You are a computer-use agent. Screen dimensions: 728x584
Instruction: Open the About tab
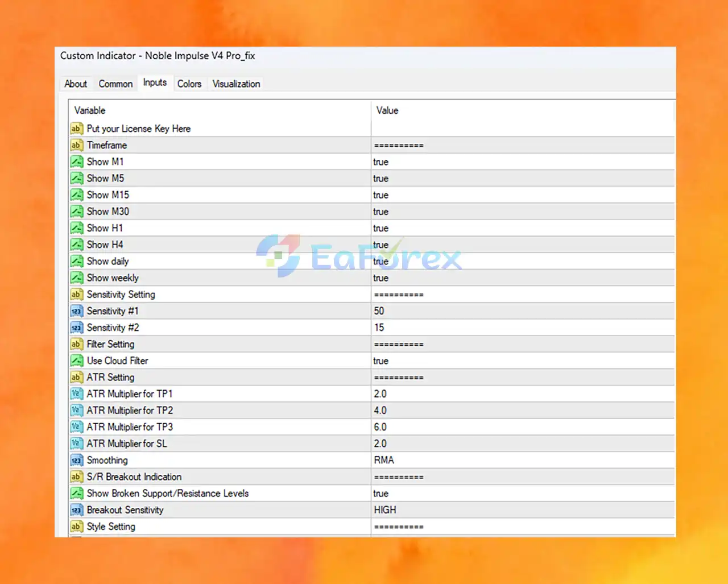coord(76,84)
